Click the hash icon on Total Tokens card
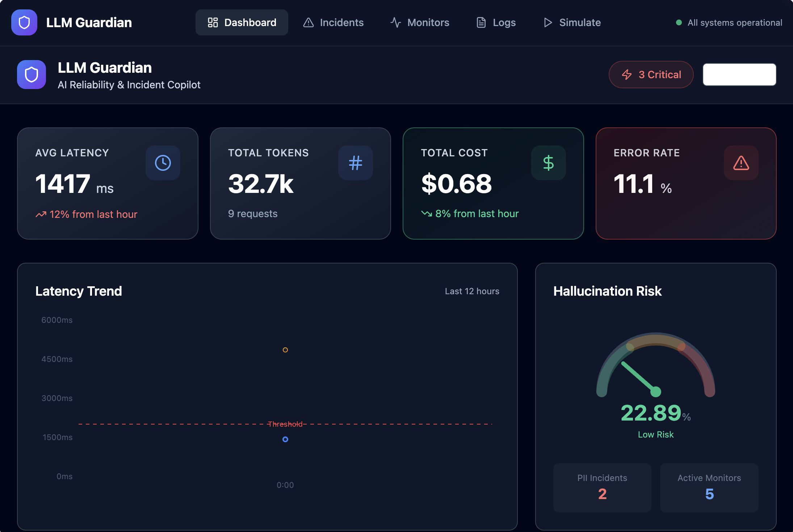Screen dimensions: 793x532 click(x=355, y=163)
